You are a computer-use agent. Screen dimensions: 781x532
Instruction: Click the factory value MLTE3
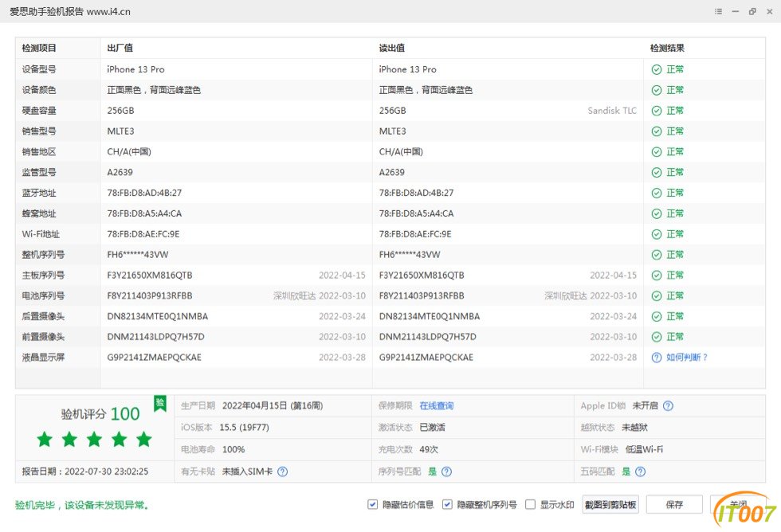coord(120,131)
